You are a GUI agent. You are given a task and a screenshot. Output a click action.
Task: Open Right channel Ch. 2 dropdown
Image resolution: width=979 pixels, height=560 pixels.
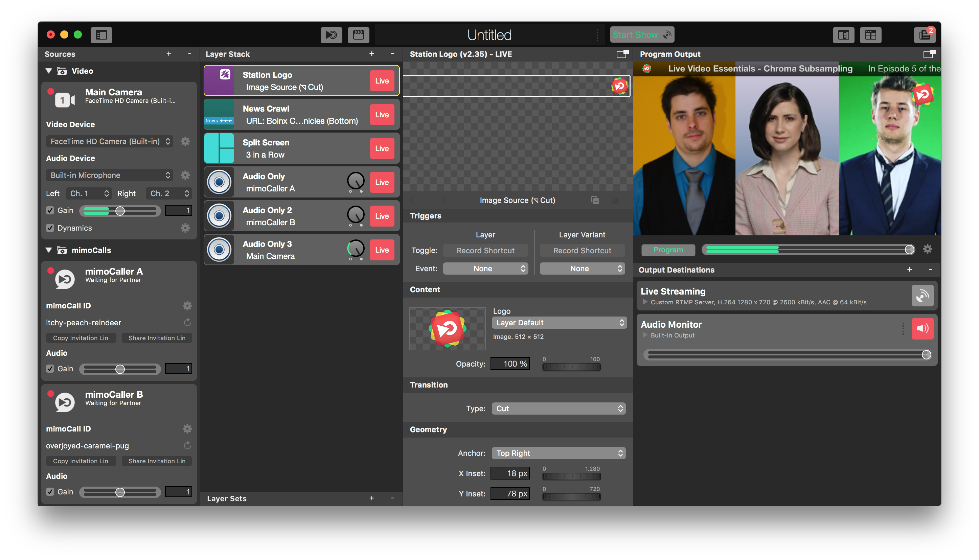coord(168,193)
